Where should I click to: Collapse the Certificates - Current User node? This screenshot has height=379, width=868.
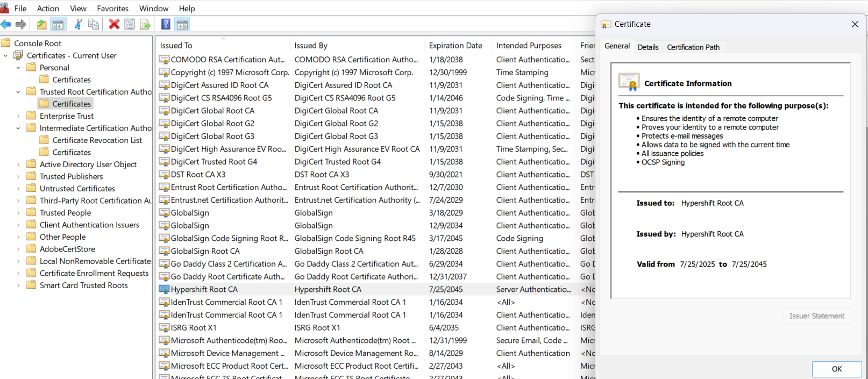(x=5, y=55)
